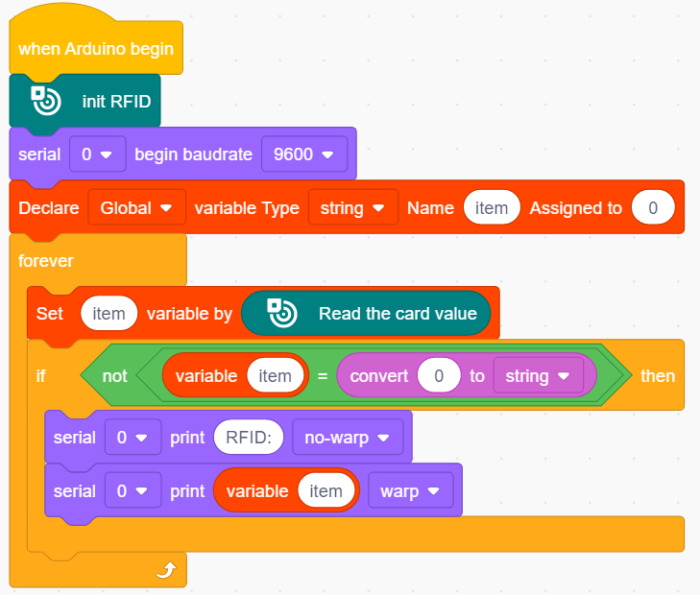
Task: Open the no-warp dropdown in serial print block
Action: tap(348, 438)
